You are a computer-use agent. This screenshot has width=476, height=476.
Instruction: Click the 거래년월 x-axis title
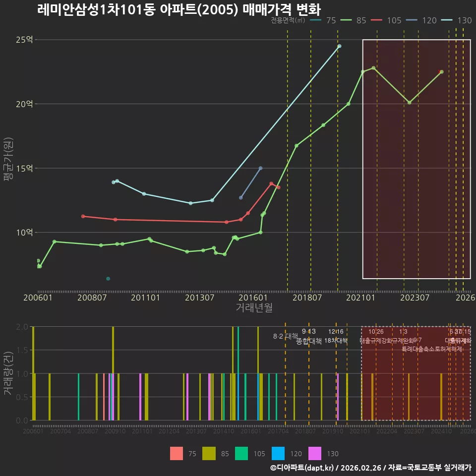point(254,307)
